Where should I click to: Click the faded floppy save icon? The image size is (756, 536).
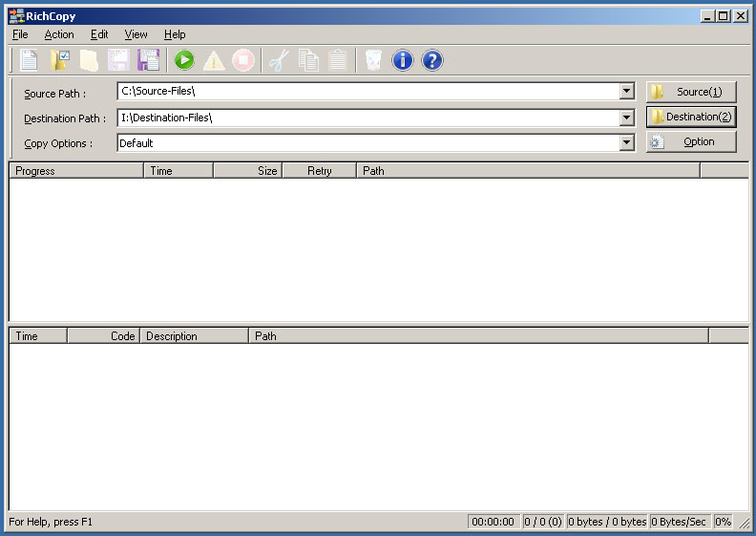(118, 60)
